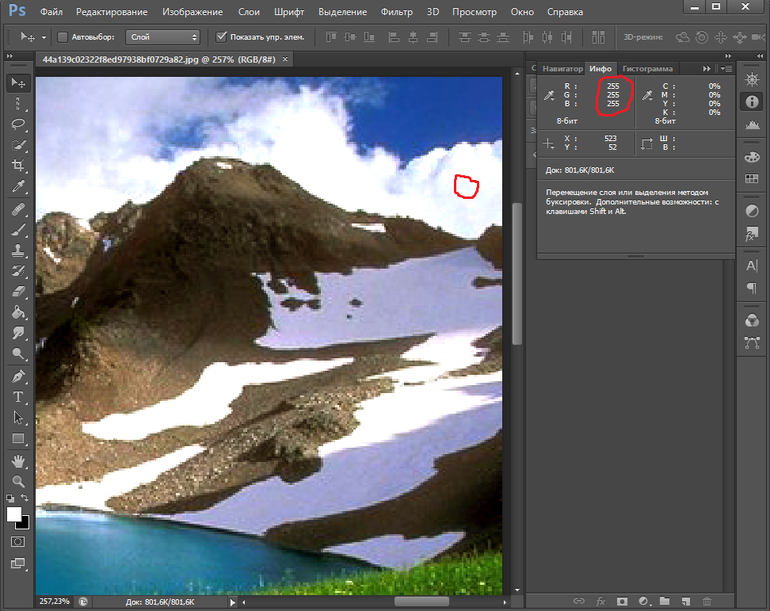Click the Paragraph panel icon in dock
The height and width of the screenshot is (611, 770).
751,288
